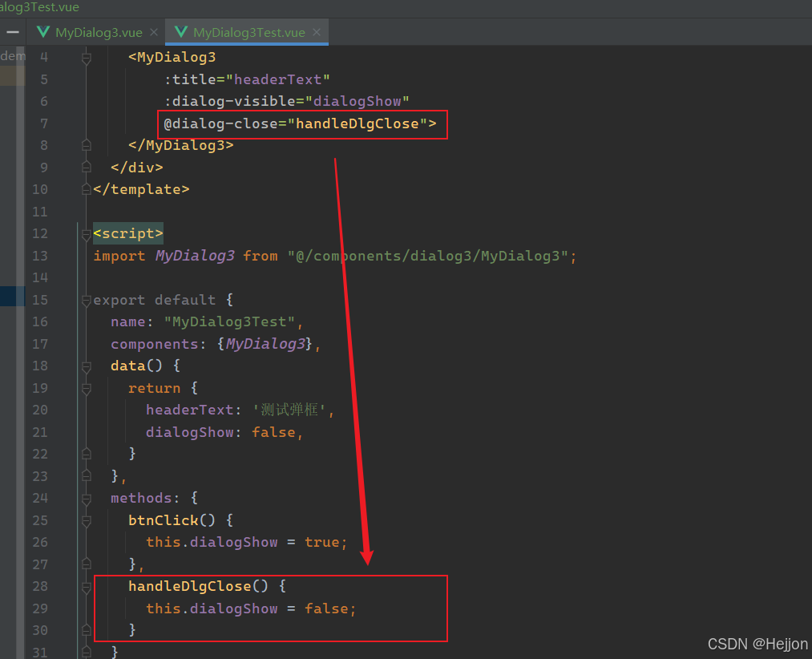The image size is (812, 659).
Task: Toggle fold end marker at line 27
Action: point(87,564)
